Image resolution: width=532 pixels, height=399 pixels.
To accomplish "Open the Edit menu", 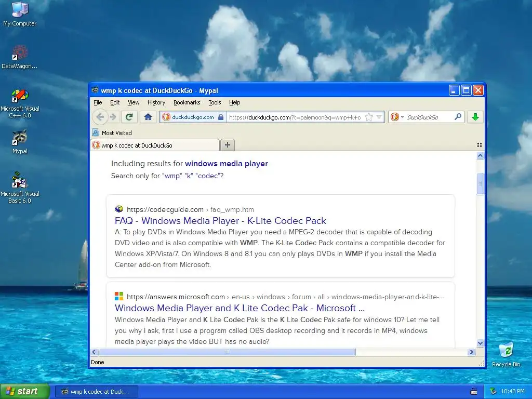I will [115, 102].
